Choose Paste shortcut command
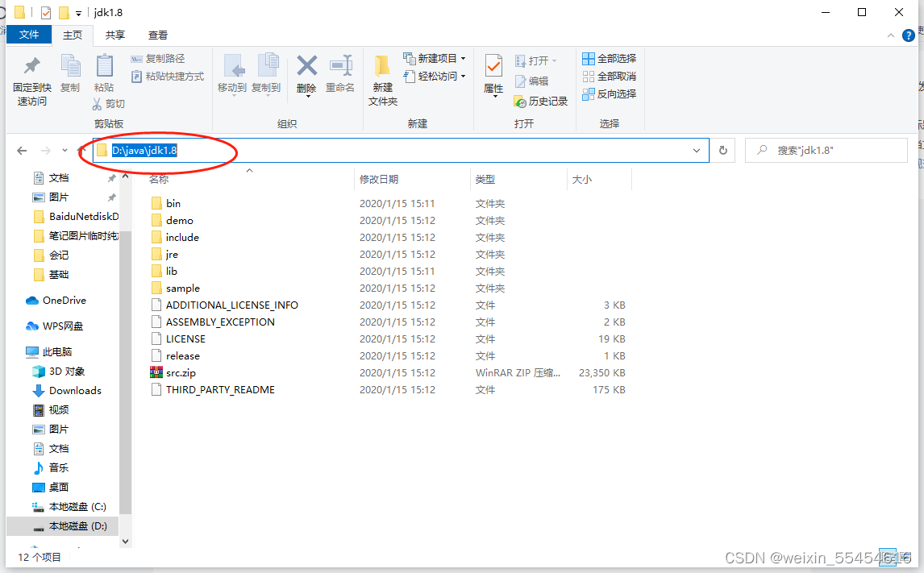The height and width of the screenshot is (573, 924). point(168,76)
